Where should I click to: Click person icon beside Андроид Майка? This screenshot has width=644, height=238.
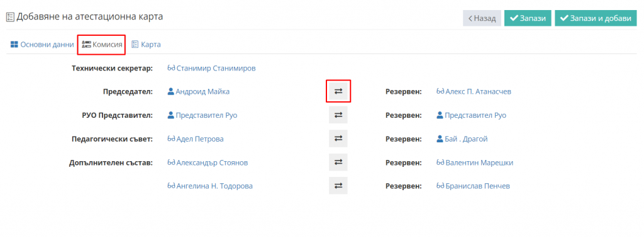pos(171,92)
